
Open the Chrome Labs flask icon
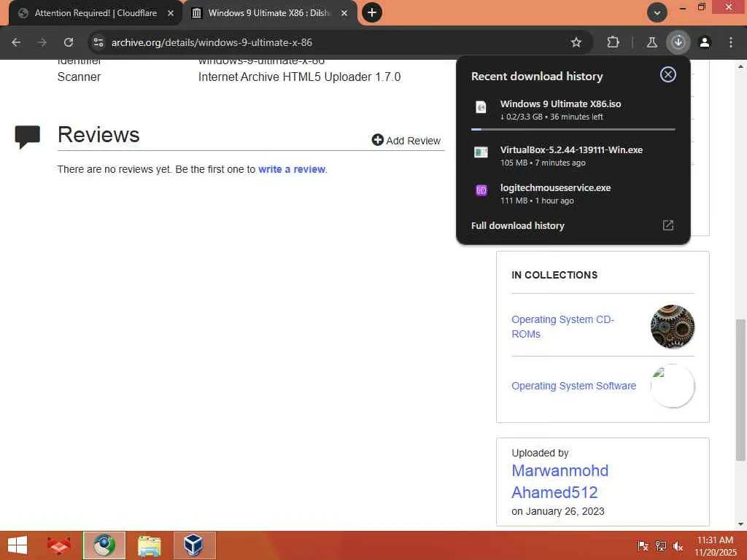651,42
